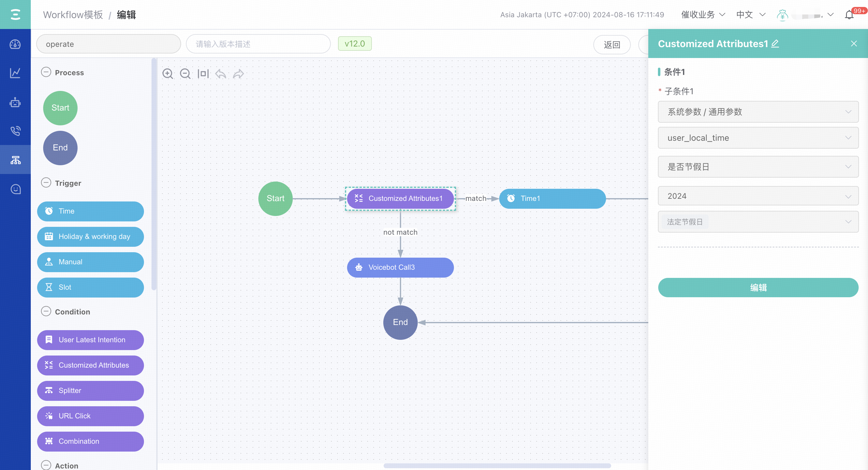Select the Time1 node on canvas

click(x=552, y=198)
